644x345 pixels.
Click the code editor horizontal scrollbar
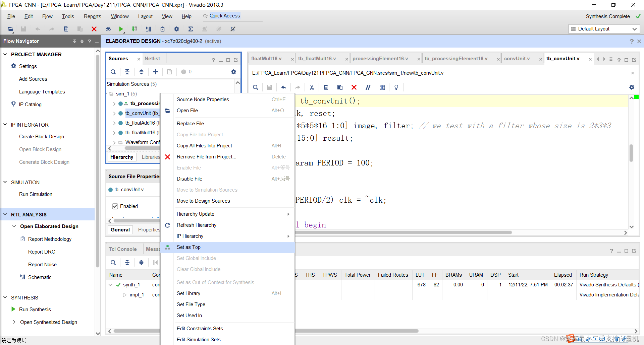(404, 232)
